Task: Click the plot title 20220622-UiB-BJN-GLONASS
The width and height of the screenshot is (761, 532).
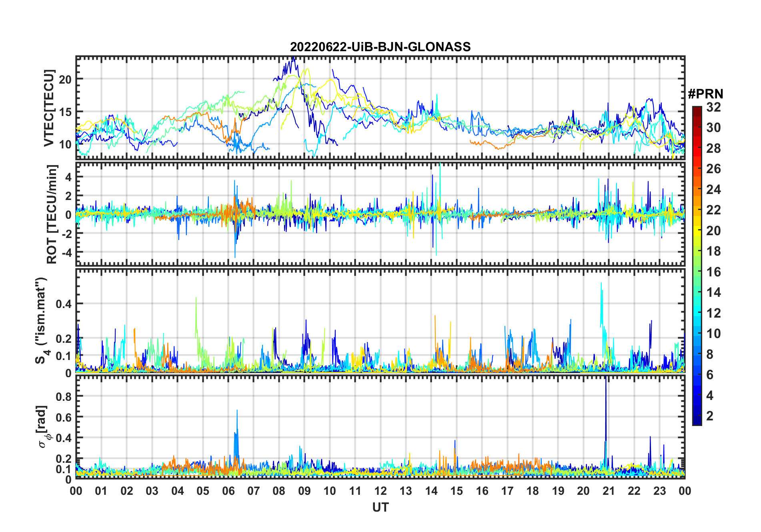Action: click(380, 47)
